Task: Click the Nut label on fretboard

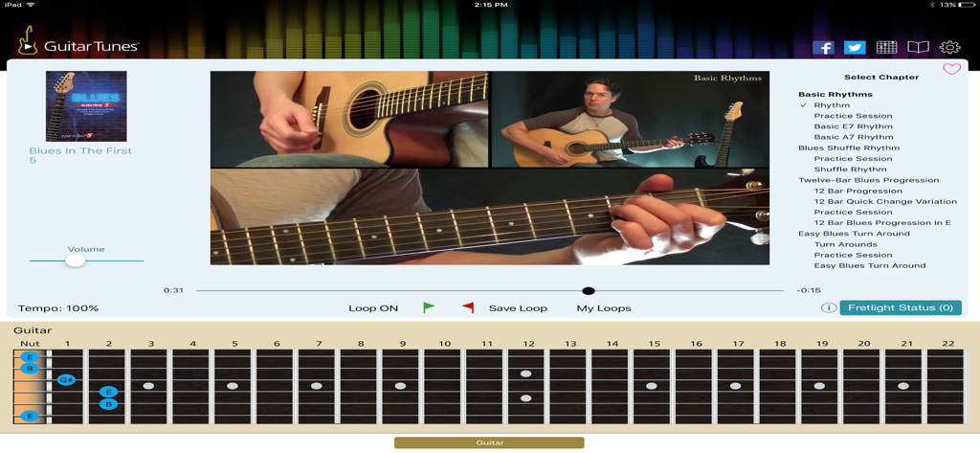Action: pyautogui.click(x=30, y=344)
